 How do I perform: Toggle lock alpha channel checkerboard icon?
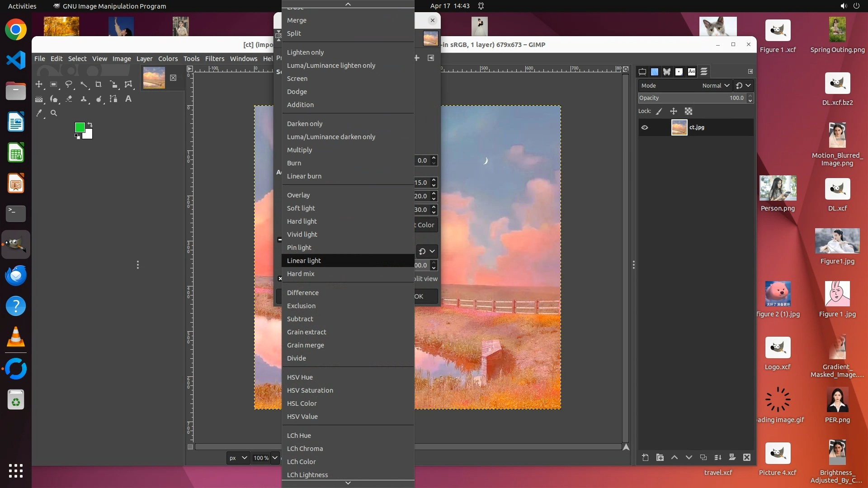tap(689, 111)
